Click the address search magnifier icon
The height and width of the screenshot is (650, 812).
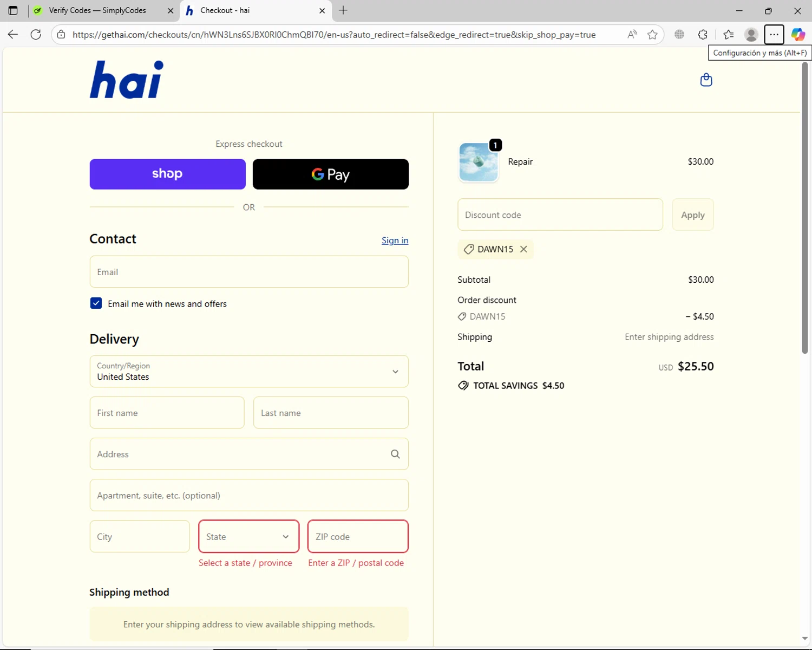click(395, 454)
